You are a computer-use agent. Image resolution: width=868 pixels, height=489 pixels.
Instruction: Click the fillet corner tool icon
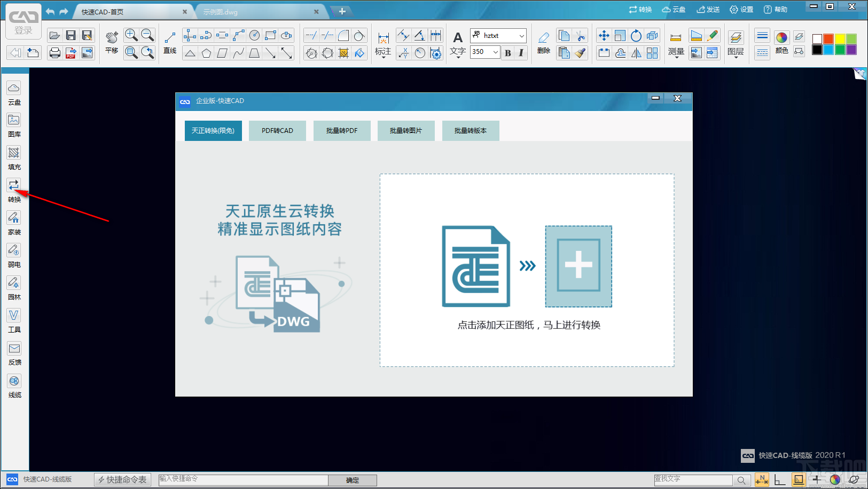click(343, 35)
